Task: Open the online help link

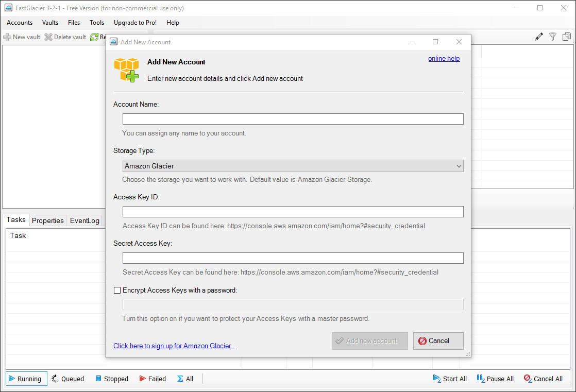Action: click(x=444, y=58)
